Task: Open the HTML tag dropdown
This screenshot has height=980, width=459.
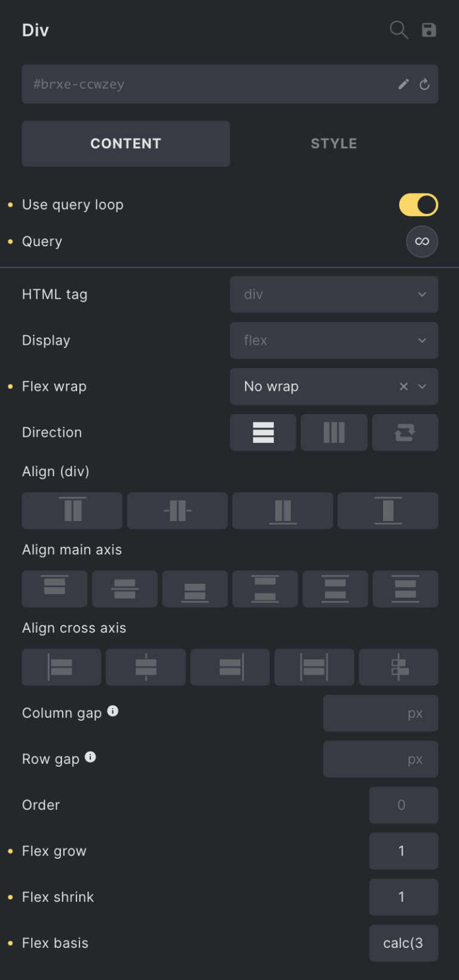Action: (333, 294)
